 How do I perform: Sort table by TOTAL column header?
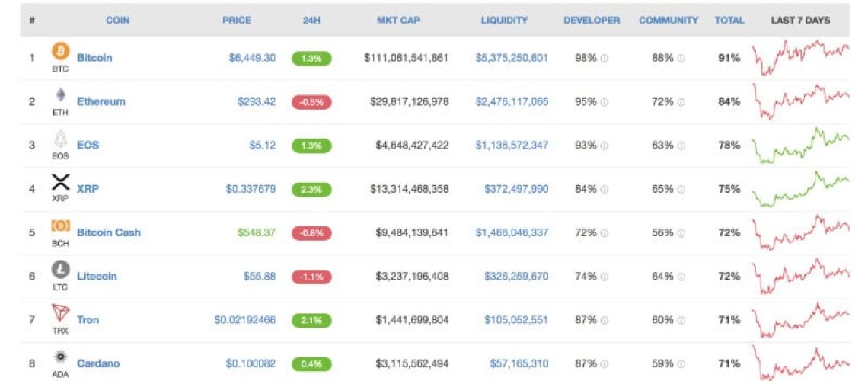[x=729, y=21]
